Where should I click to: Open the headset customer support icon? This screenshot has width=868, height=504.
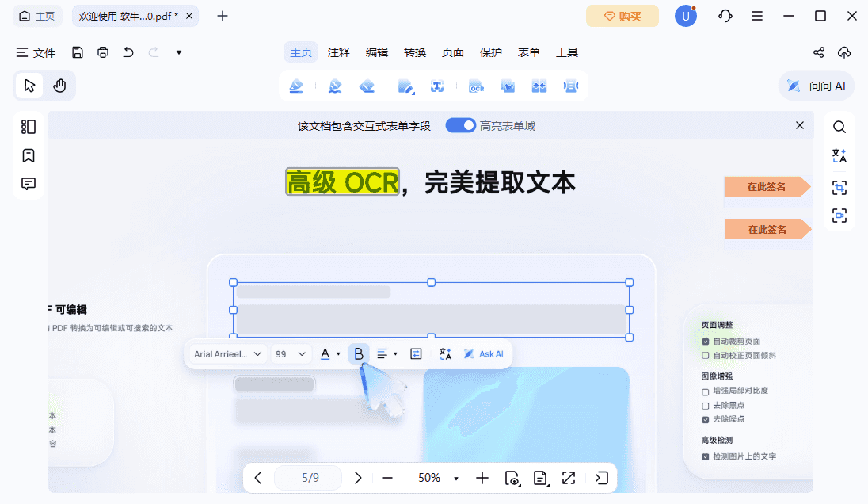(725, 16)
